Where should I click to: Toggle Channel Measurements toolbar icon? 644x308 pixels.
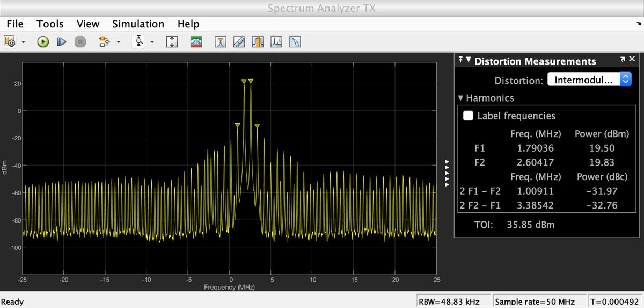(258, 41)
